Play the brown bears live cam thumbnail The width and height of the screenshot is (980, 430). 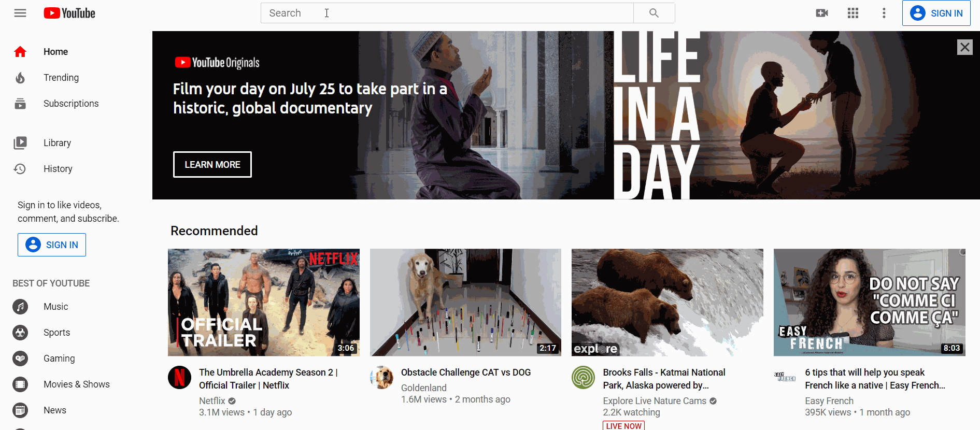[x=667, y=303]
